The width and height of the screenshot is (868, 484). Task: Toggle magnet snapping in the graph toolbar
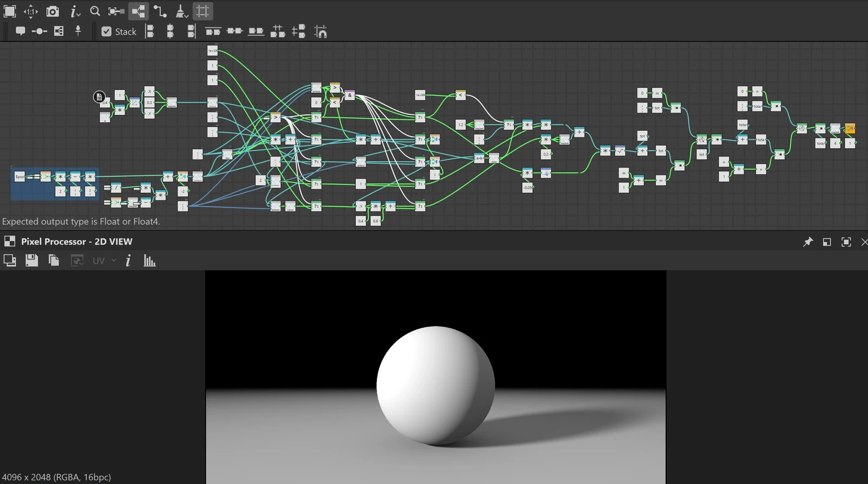(321, 31)
